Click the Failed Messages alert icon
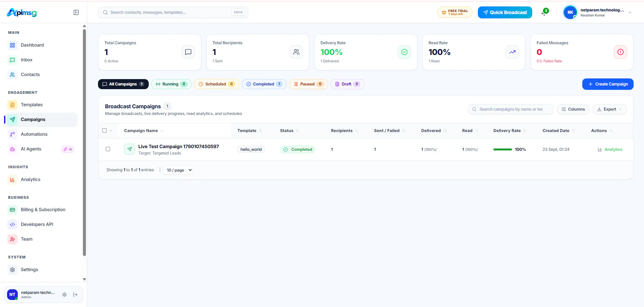The width and height of the screenshot is (644, 307). click(x=621, y=52)
